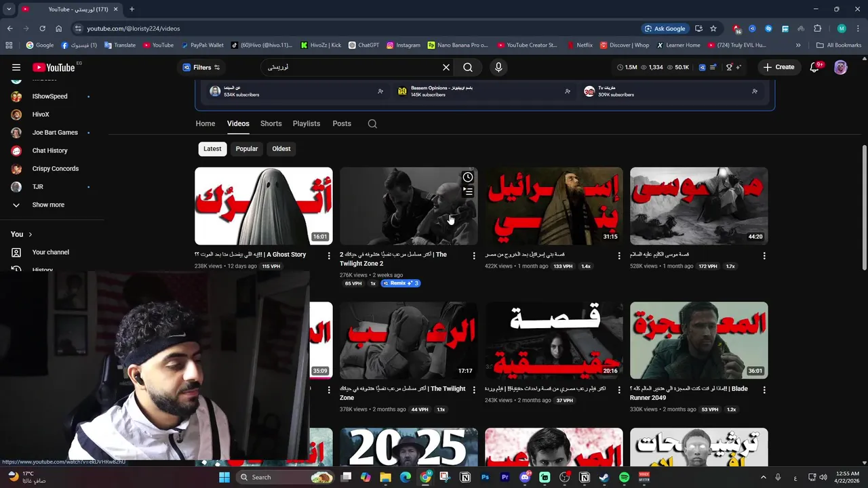Open the account avatar menu
The width and height of the screenshot is (868, 488).
coord(840,67)
